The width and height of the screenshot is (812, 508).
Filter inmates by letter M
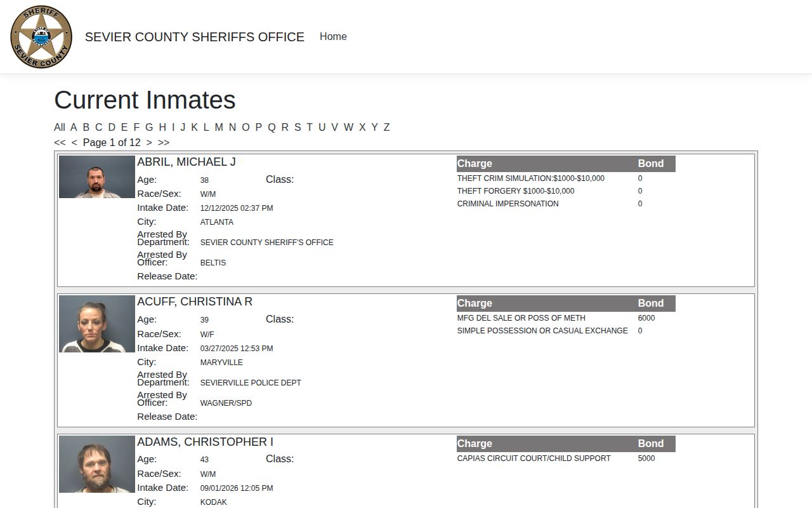point(219,127)
